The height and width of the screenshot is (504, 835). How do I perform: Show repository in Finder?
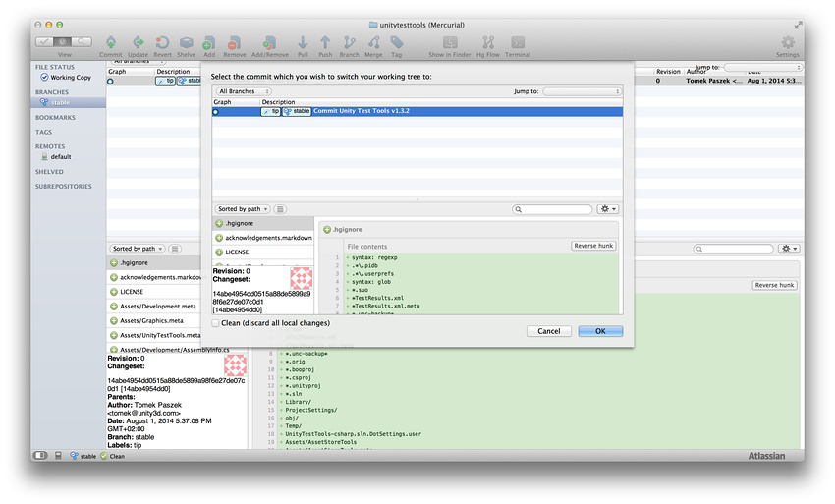450,43
